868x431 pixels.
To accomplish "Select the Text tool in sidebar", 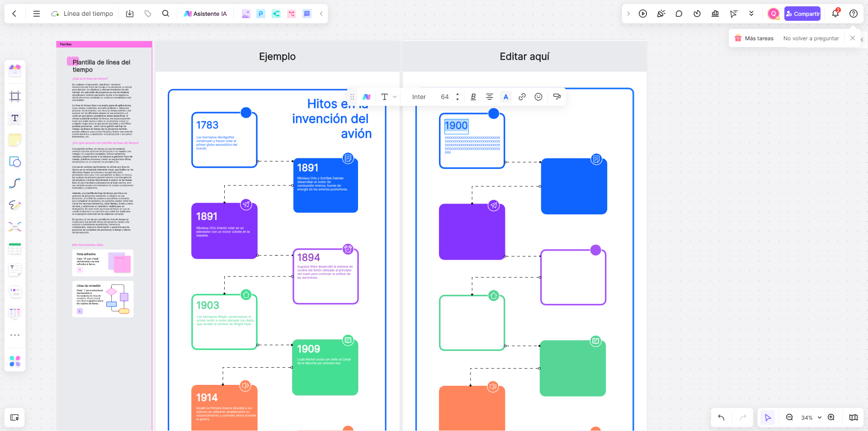I will pyautogui.click(x=15, y=118).
